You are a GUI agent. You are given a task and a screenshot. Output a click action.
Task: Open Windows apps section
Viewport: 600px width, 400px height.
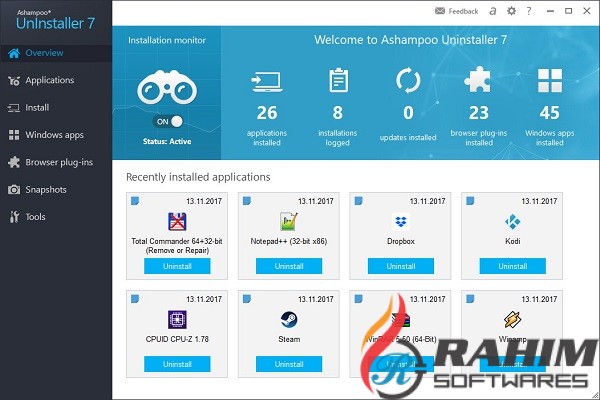[x=56, y=135]
